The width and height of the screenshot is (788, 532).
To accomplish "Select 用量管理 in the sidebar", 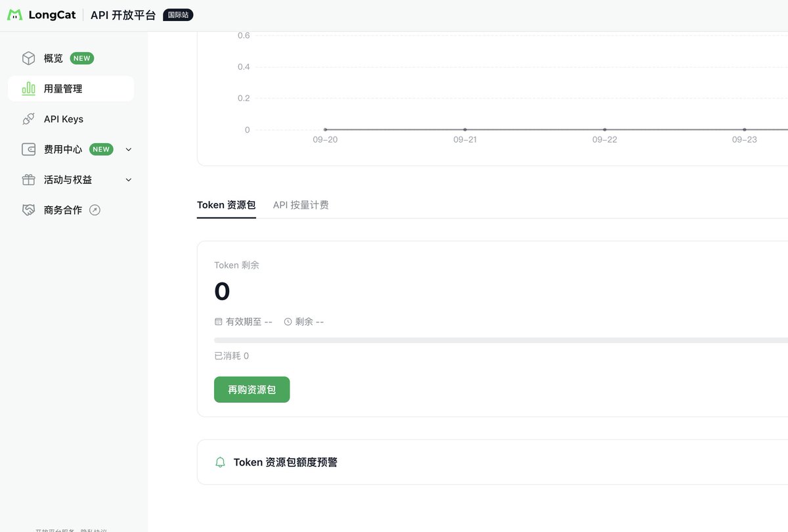I will pyautogui.click(x=71, y=89).
